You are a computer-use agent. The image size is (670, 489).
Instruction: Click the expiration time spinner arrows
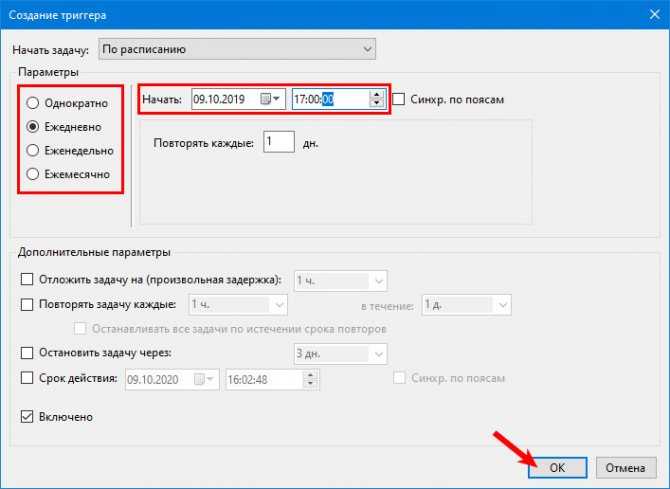311,380
